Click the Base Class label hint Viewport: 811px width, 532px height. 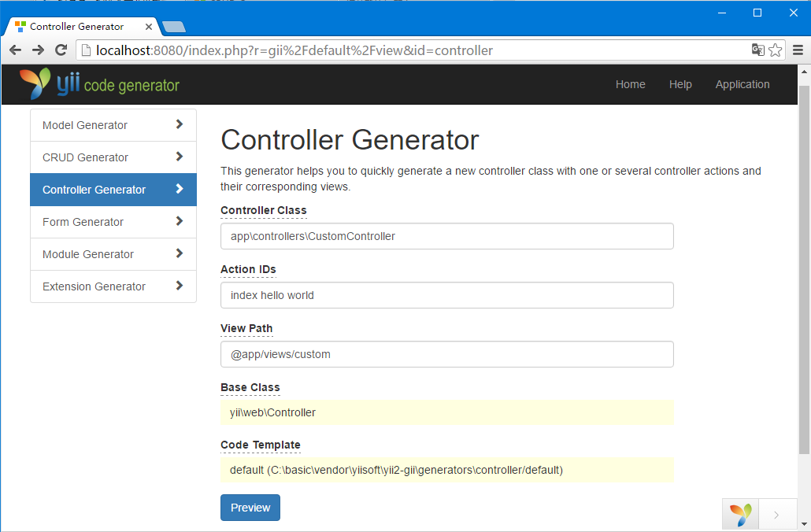(250, 387)
